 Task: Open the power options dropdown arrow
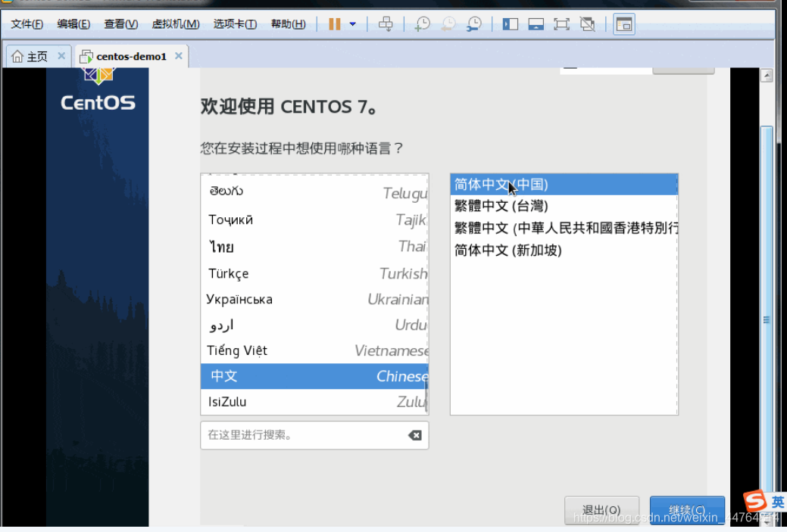coord(353,23)
